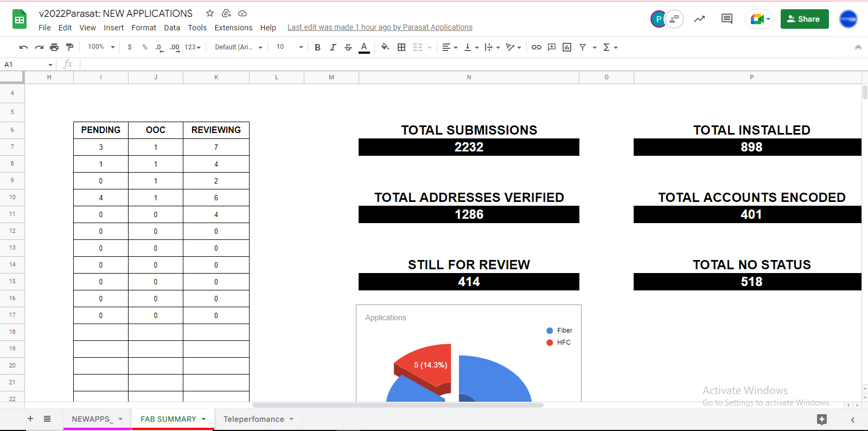868x431 pixels.
Task: Click collaborator avatar P
Action: pyautogui.click(x=659, y=19)
